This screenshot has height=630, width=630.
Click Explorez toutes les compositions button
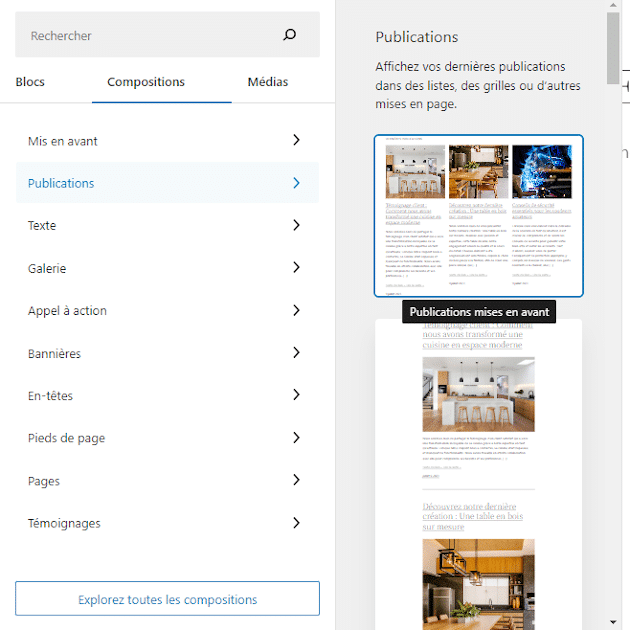167,600
